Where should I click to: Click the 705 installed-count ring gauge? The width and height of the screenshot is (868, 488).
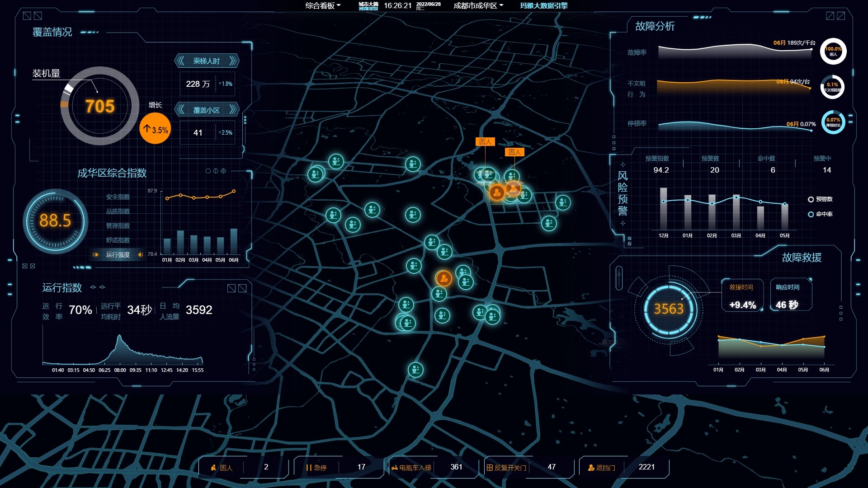pos(99,106)
